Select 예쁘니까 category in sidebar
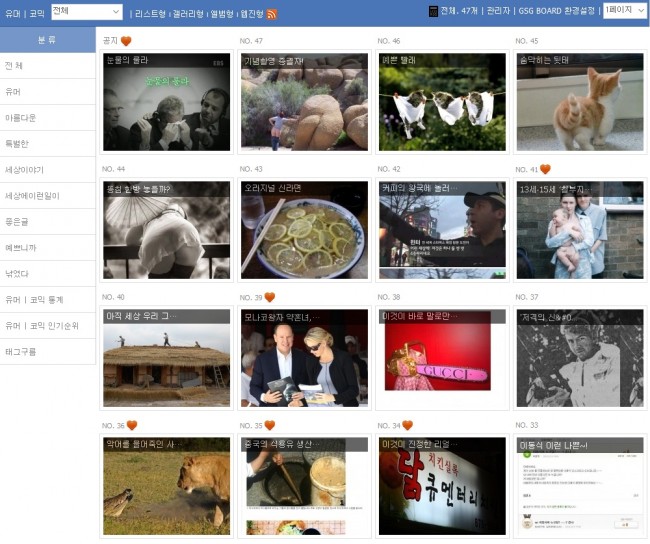Screen dimensions: 650x544 tap(48, 248)
